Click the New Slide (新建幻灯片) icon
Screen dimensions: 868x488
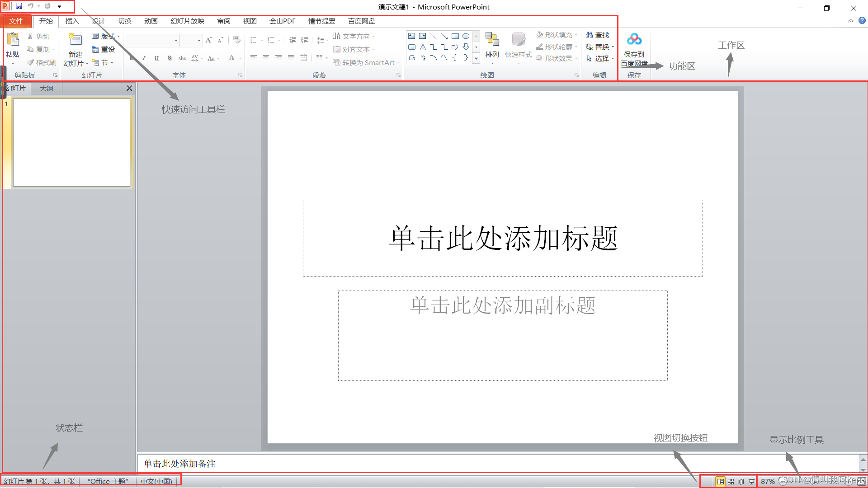point(75,40)
